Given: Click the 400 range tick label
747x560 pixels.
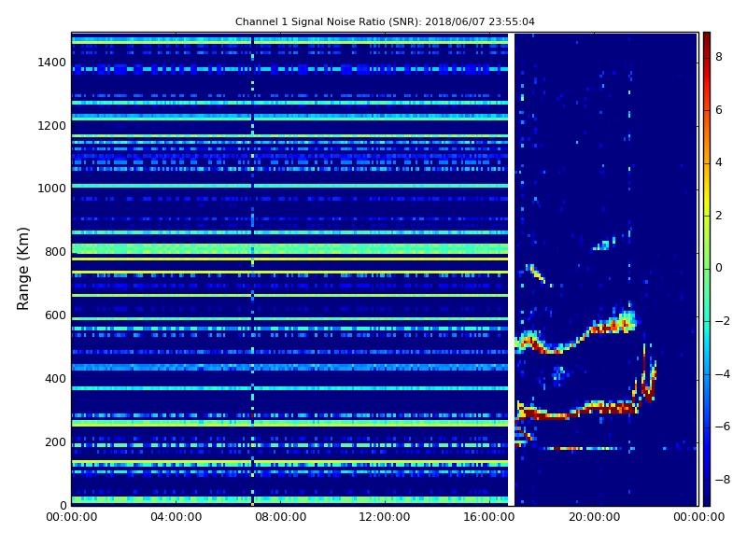Looking at the screenshot, I should click(55, 379).
